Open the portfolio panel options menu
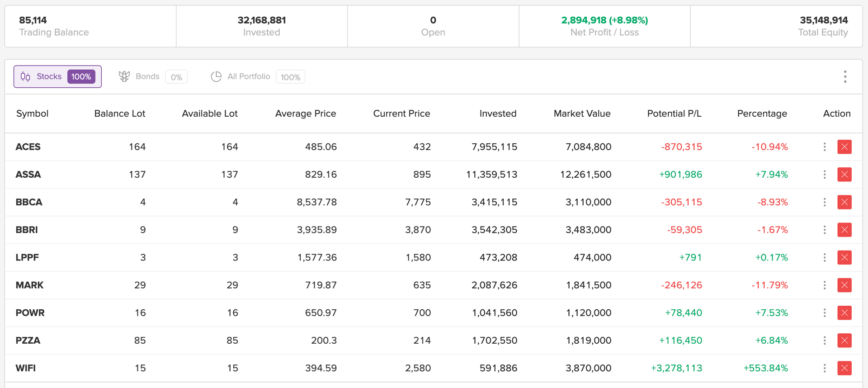The image size is (868, 388). 845,77
